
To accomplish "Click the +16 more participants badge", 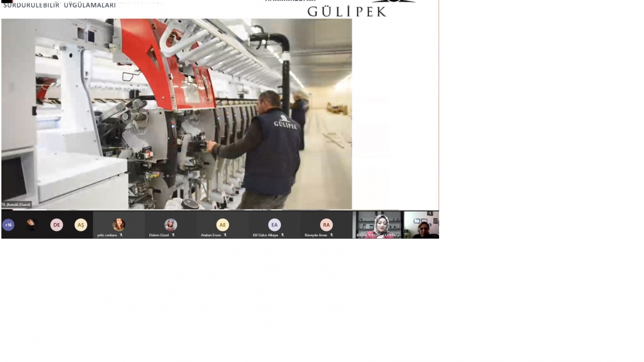I will (8, 225).
